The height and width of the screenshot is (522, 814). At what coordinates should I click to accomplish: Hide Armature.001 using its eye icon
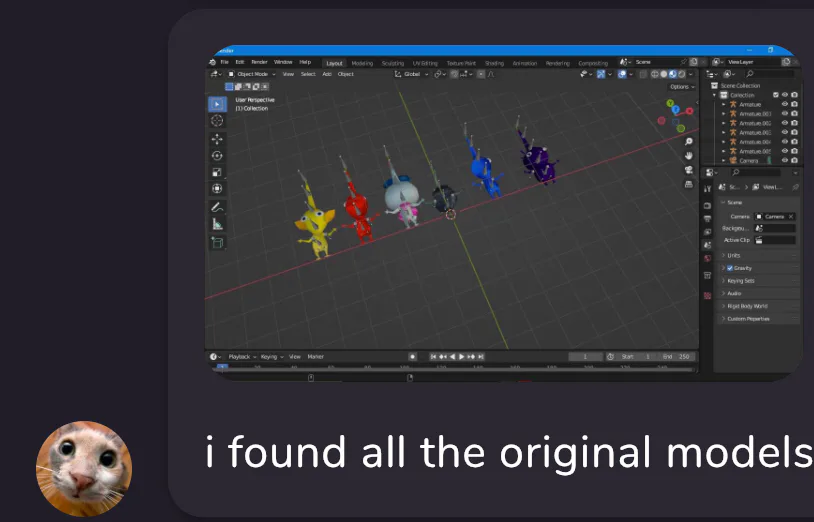click(x=785, y=114)
